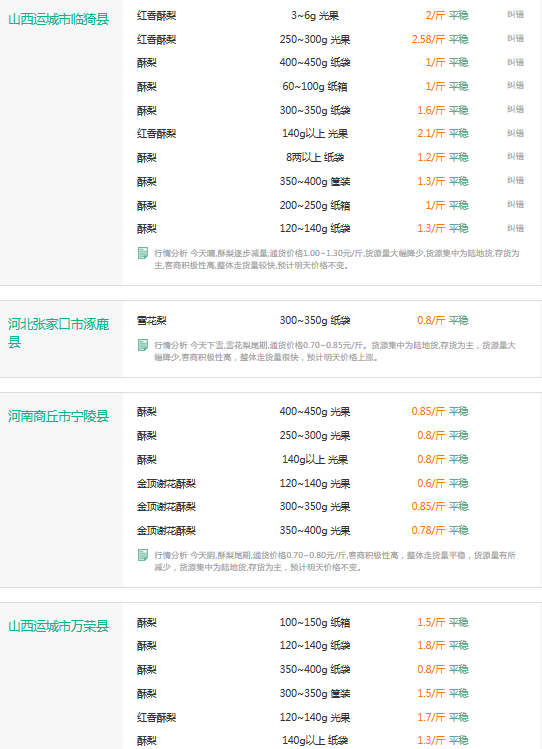Click the 行情分析 document icon under 雪花梨 listing

click(142, 345)
